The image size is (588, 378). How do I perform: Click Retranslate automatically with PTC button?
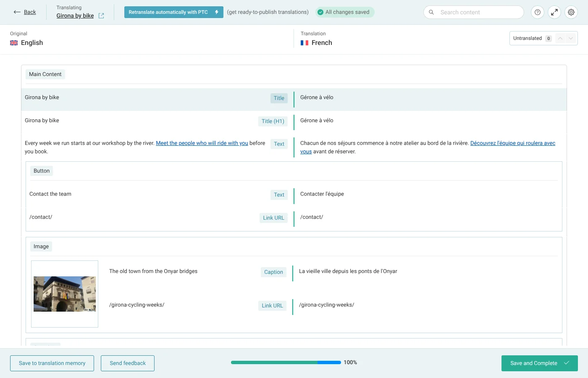click(174, 12)
